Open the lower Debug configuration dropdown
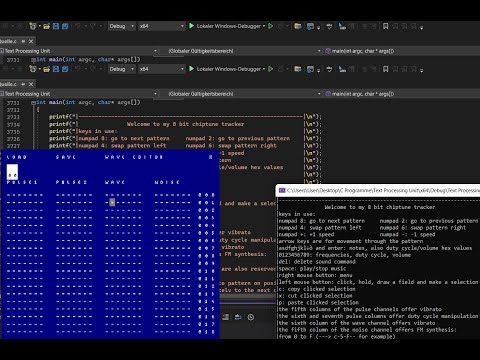The image size is (480, 360). pyautogui.click(x=122, y=69)
